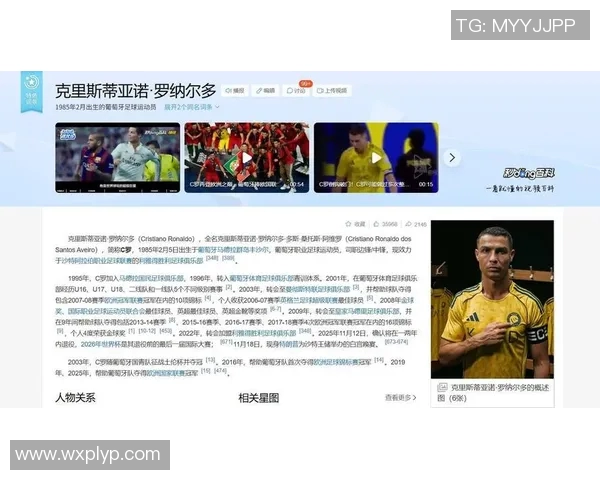The width and height of the screenshot is (600, 480).
Task: Click citation reference [4]
Action: coord(208,298)
